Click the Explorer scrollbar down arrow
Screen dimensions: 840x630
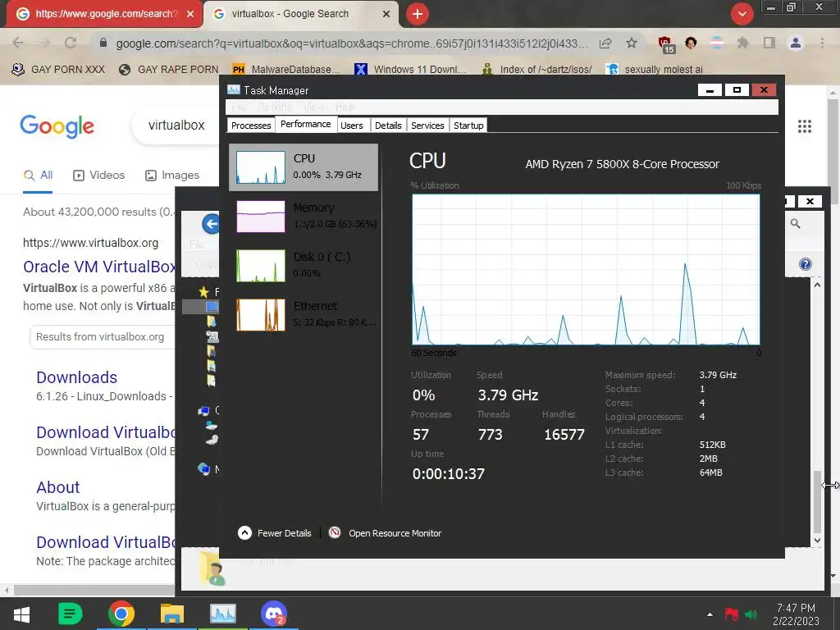click(817, 541)
